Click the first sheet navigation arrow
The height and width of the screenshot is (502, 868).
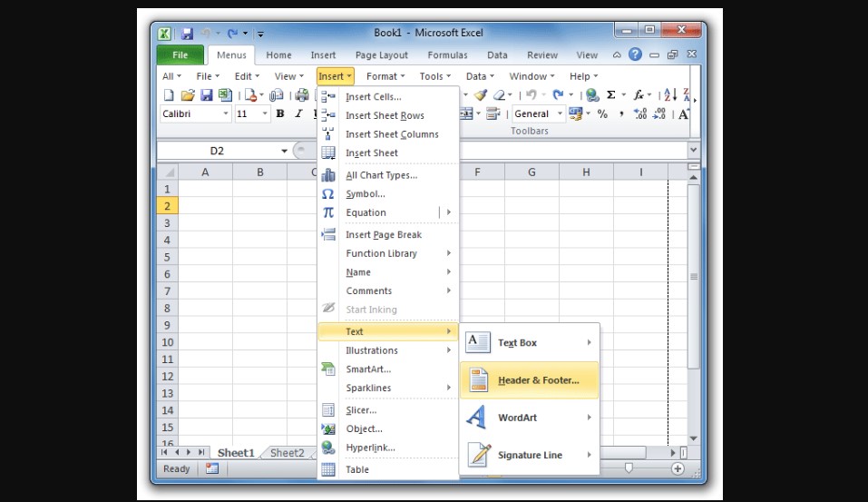pos(164,452)
